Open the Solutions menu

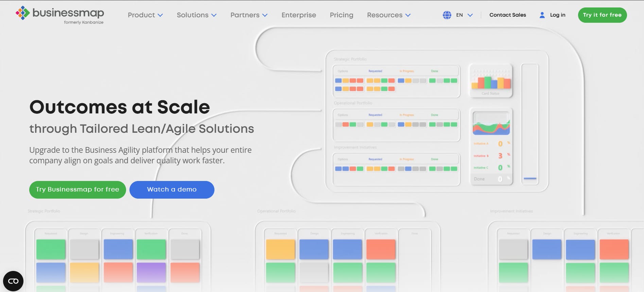click(x=193, y=15)
